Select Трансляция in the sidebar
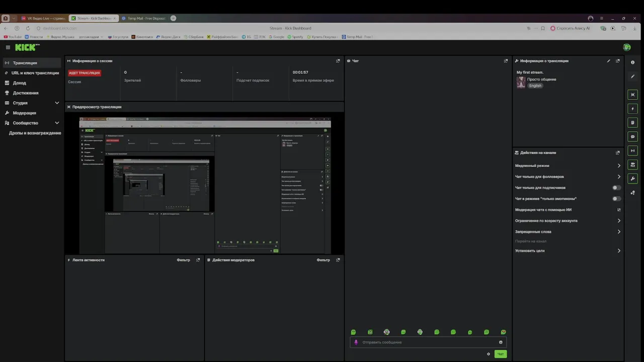Viewport: 644px width, 362px height. [x=32, y=63]
